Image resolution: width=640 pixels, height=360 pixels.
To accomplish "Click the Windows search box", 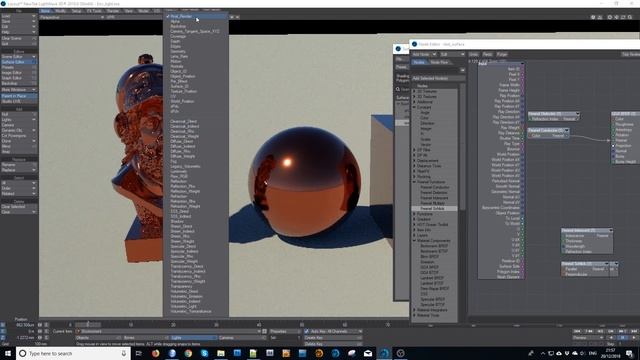I will click(x=73, y=353).
